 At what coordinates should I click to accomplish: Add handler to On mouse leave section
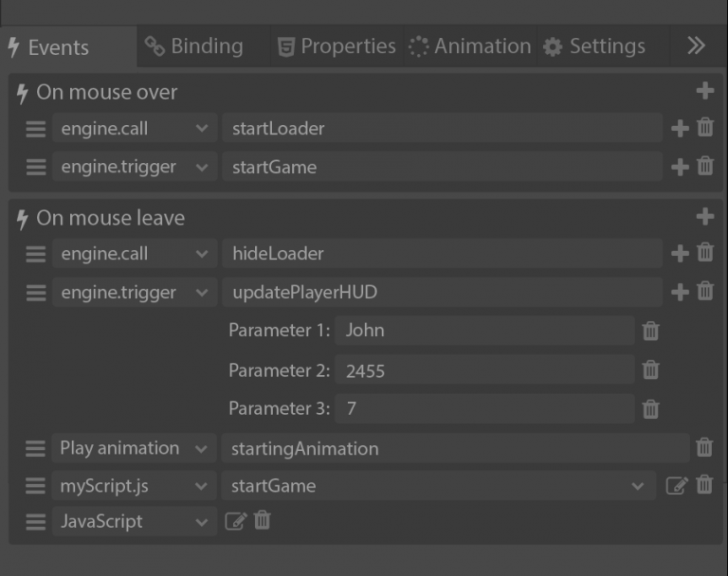(x=704, y=217)
